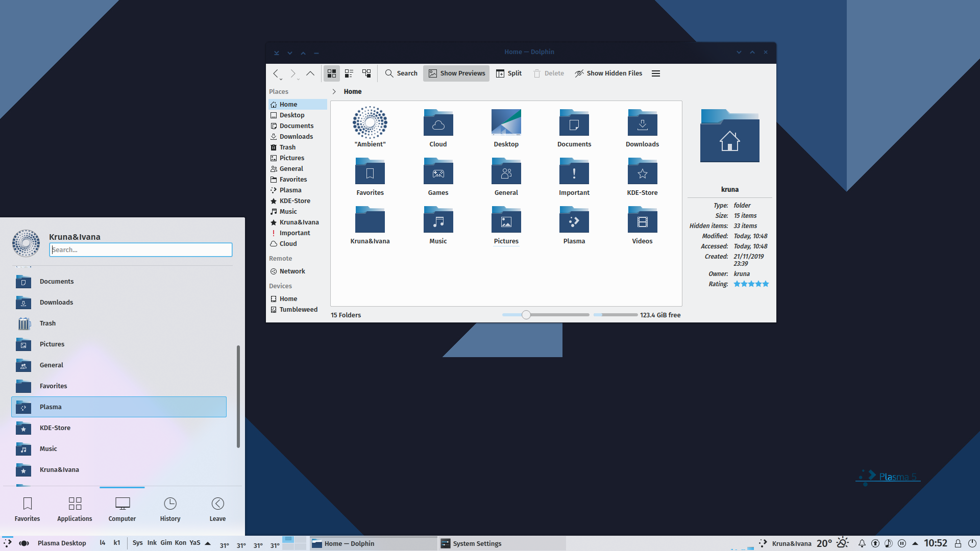Screen dimensions: 980x551
Task: Toggle Show Previews button
Action: (x=456, y=73)
